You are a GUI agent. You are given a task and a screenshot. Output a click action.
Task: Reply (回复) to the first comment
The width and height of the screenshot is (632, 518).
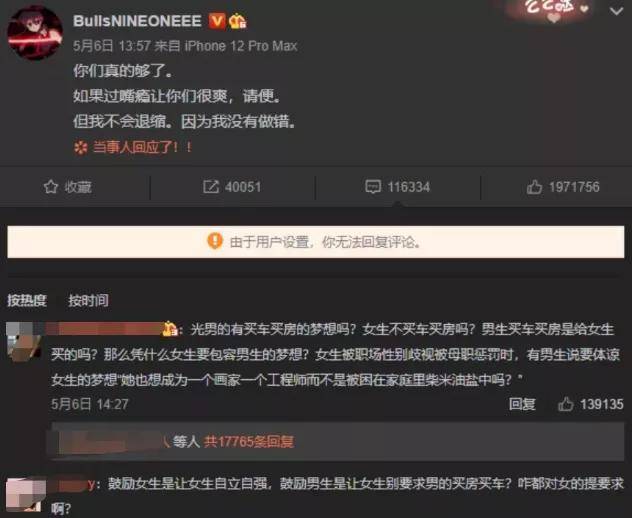(x=522, y=404)
